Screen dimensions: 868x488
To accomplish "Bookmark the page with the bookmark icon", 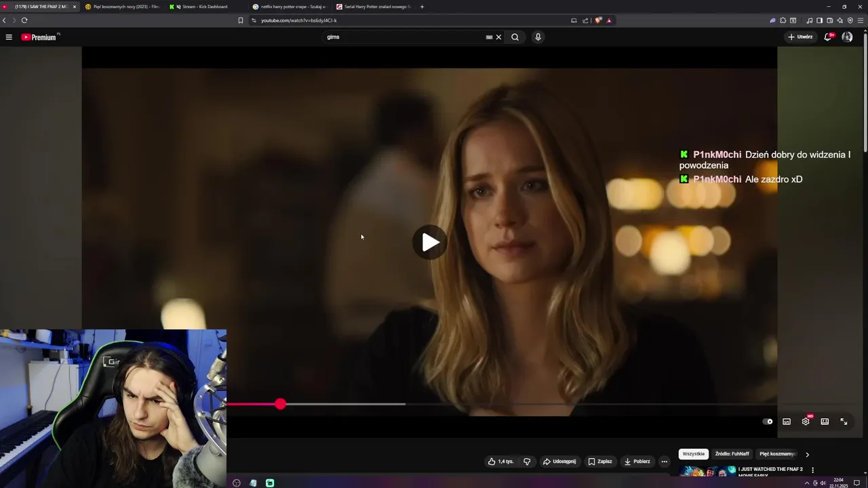I will [x=240, y=20].
